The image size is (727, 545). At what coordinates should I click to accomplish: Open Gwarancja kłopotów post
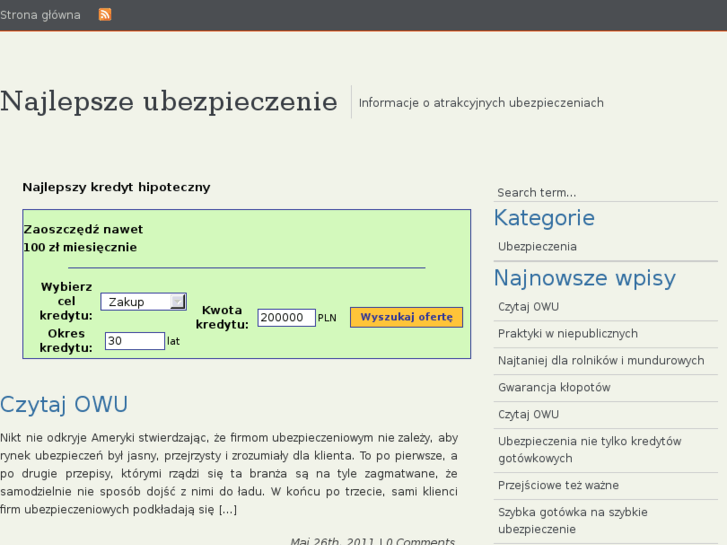(x=555, y=387)
